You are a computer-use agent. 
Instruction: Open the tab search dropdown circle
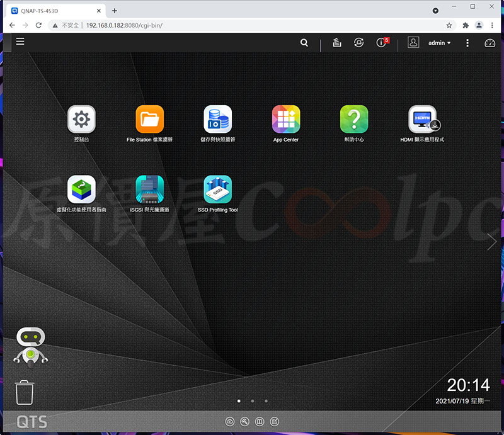(435, 11)
